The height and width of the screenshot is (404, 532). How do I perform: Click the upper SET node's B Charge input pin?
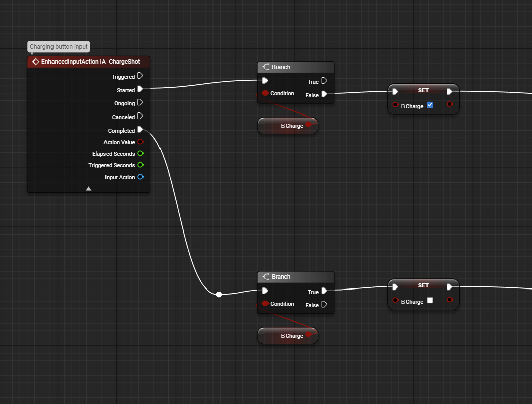[395, 105]
